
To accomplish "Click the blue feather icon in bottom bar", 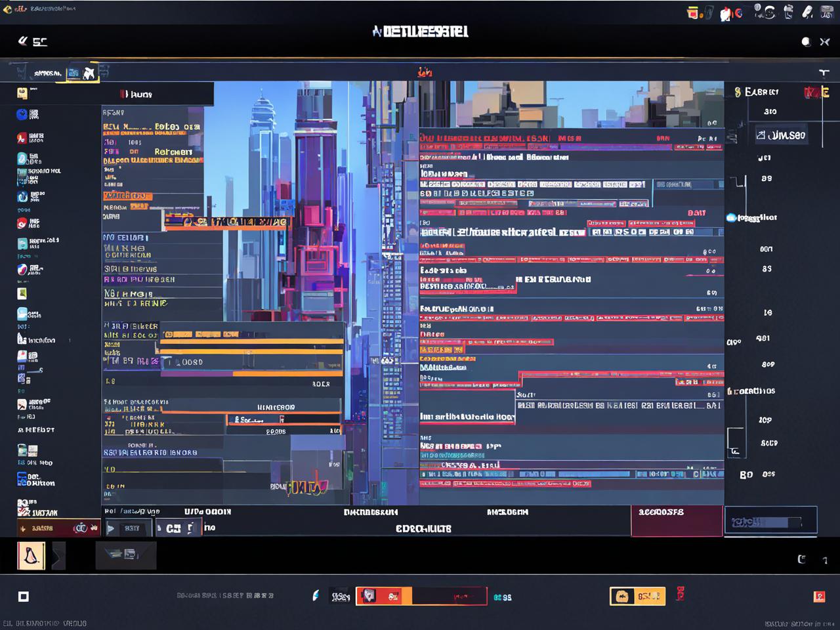I will click(316, 595).
